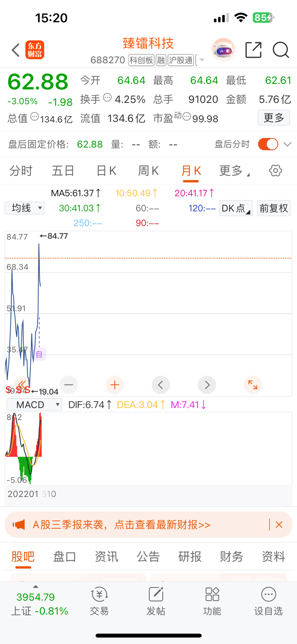Open the DK点 dropdown

(x=236, y=208)
